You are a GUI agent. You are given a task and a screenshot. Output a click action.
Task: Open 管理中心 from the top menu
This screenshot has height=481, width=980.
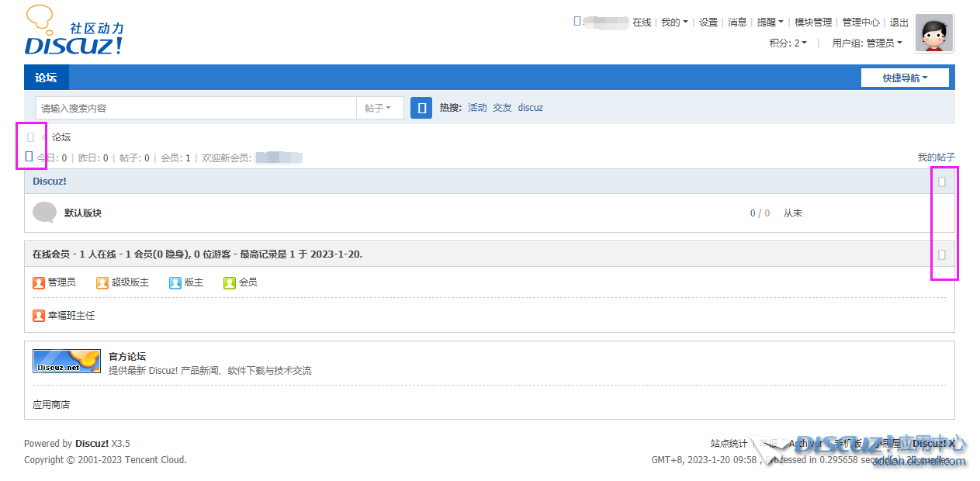[861, 22]
